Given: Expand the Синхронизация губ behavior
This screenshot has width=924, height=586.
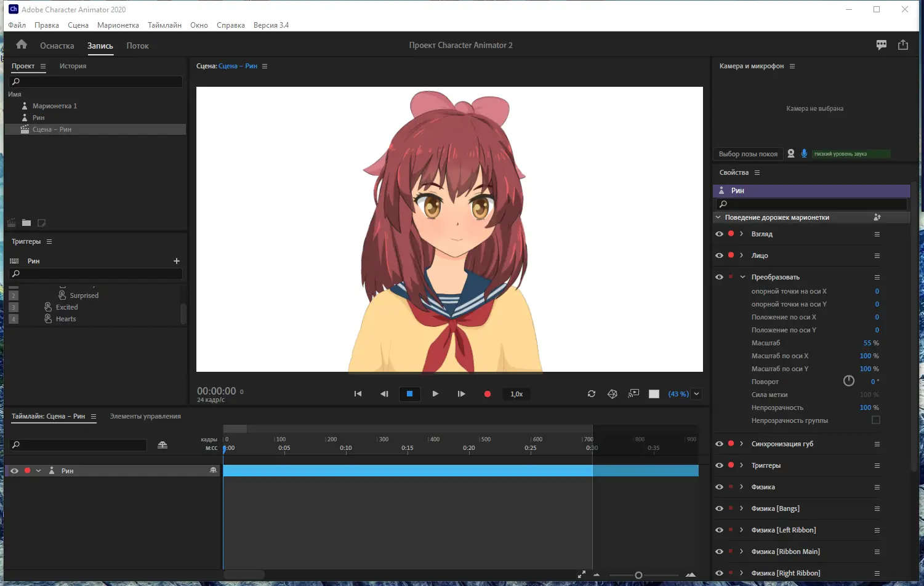Looking at the screenshot, I should tap(742, 444).
